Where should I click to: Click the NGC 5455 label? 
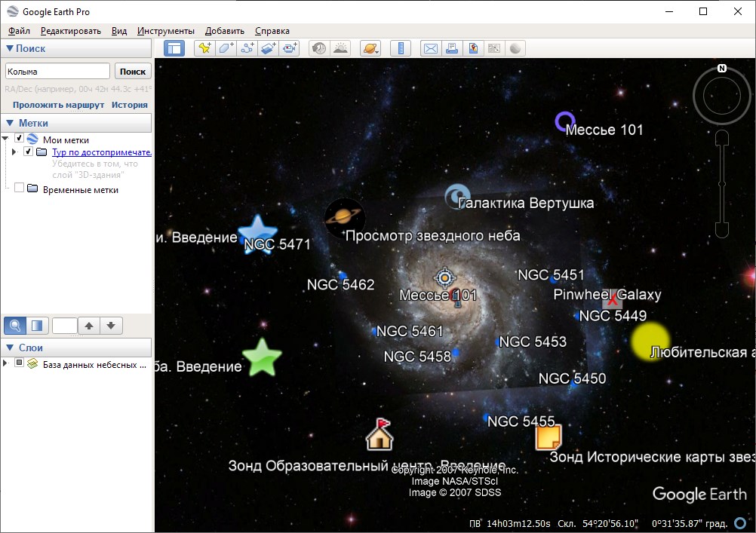521,421
